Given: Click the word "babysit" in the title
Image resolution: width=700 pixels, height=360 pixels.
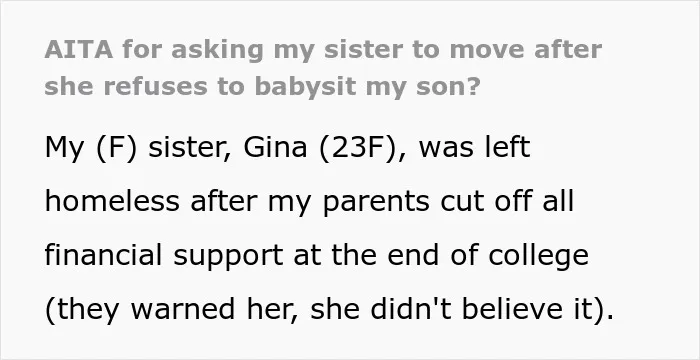Looking at the screenshot, I should pyautogui.click(x=305, y=87).
